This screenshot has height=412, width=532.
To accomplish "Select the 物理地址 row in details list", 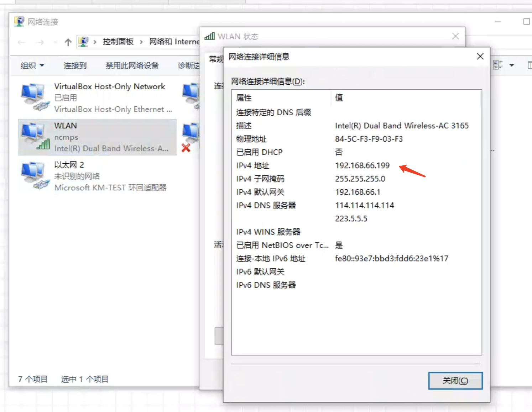I will pos(356,139).
